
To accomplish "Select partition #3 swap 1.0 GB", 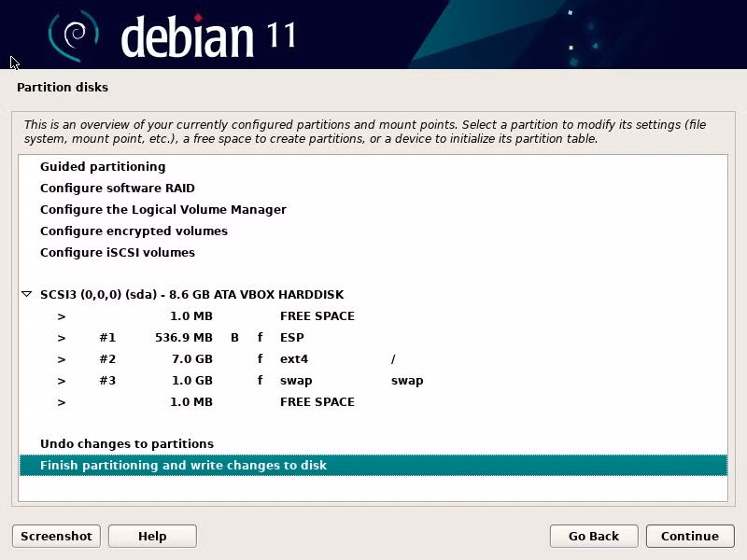I will click(373, 381).
